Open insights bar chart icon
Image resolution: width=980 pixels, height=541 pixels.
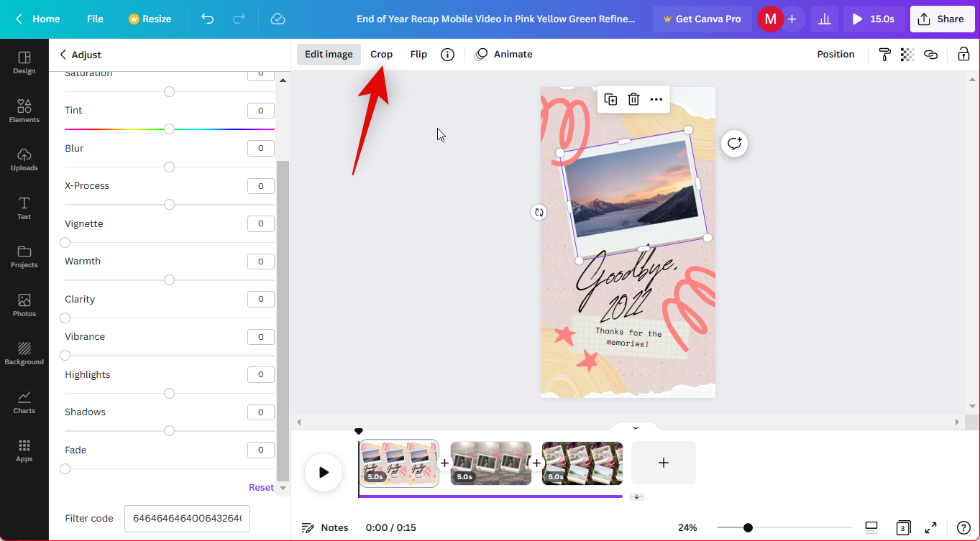click(x=825, y=19)
